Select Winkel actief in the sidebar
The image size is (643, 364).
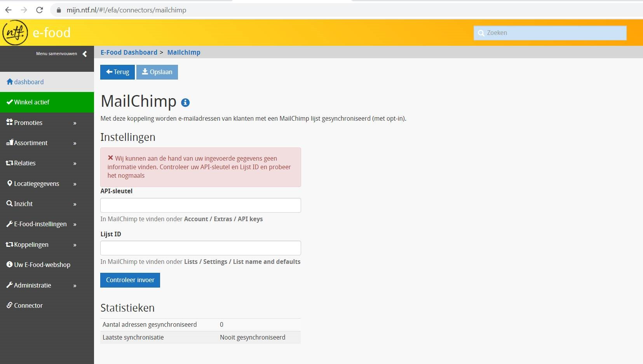(x=47, y=102)
